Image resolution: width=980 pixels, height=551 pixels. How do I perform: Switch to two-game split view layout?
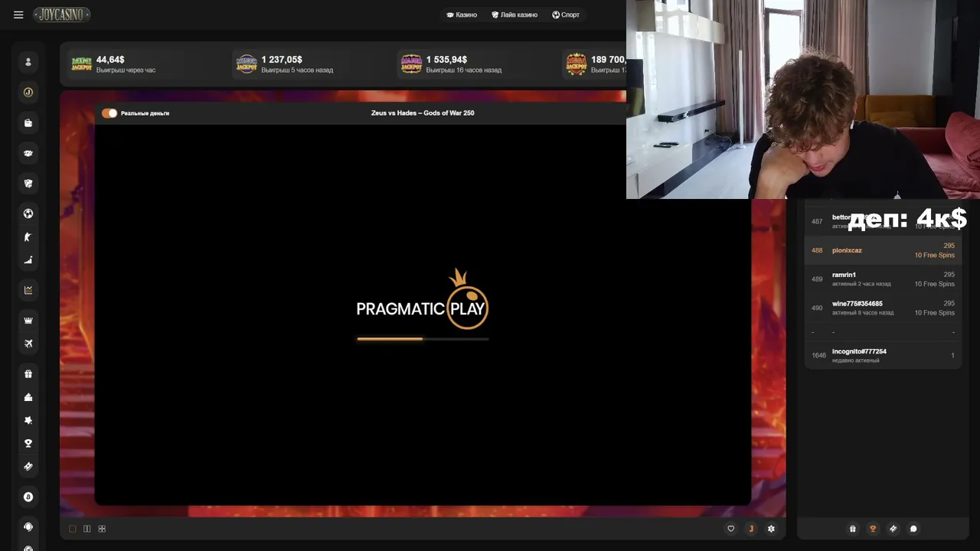(87, 529)
